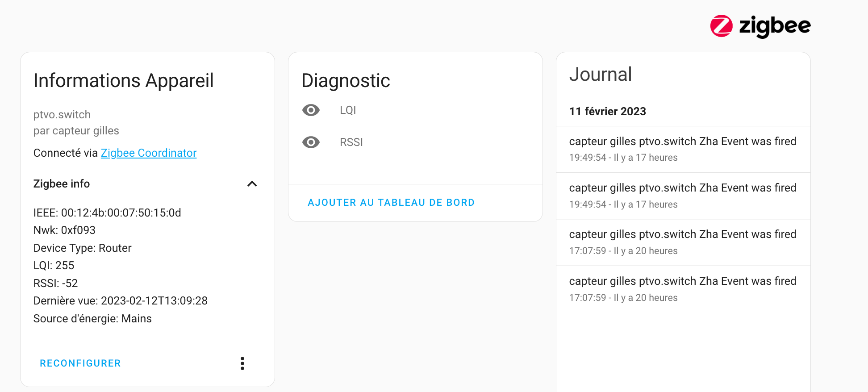Click the eye icon beside LQI
The image size is (868, 392).
point(311,110)
